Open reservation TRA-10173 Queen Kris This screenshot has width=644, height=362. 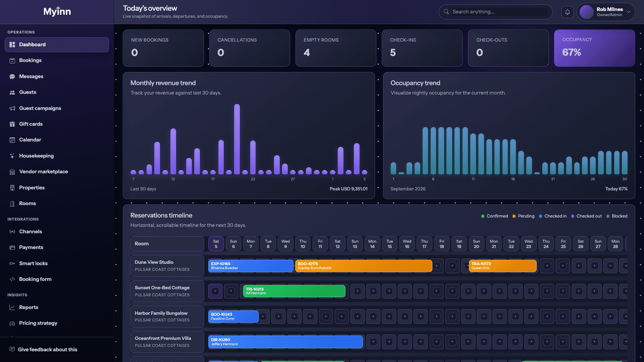coord(503,266)
